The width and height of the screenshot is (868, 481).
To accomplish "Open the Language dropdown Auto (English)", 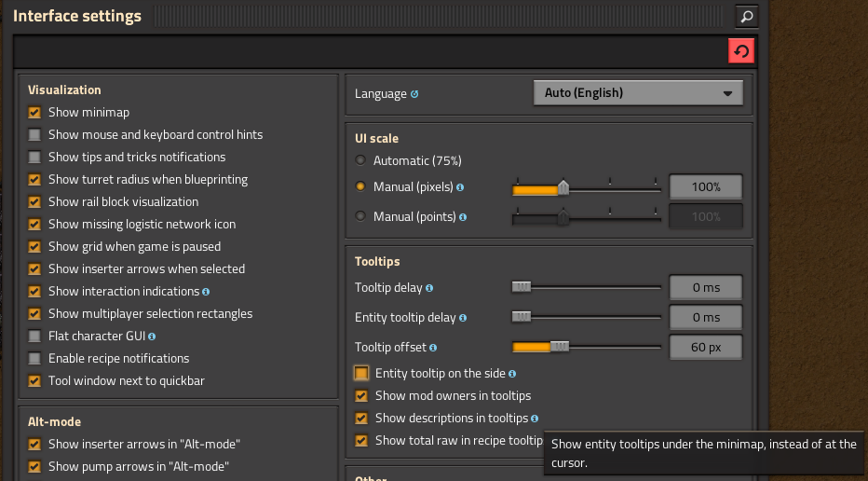I will point(638,93).
